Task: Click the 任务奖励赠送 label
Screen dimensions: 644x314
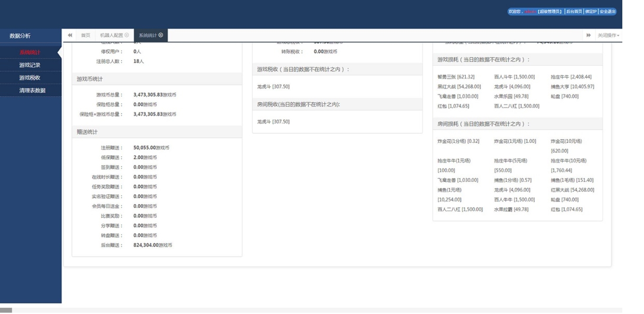Action: (x=107, y=187)
